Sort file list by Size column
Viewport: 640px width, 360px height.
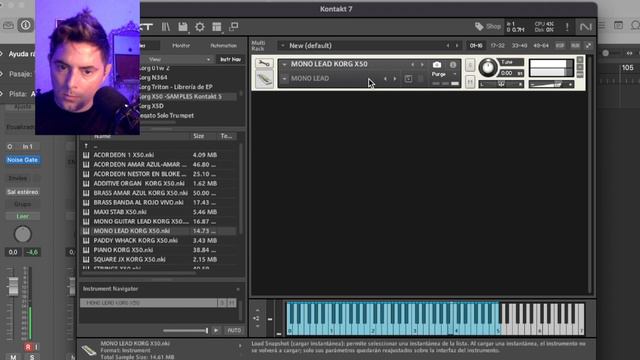pyautogui.click(x=199, y=136)
